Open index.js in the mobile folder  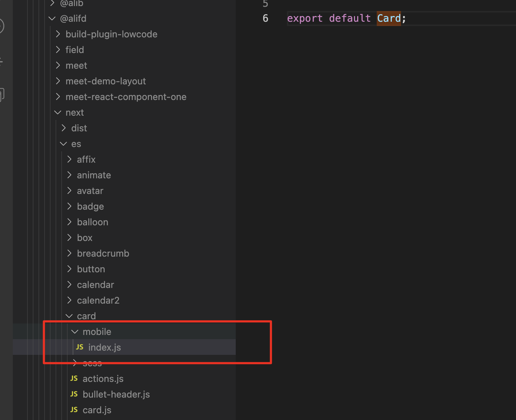(105, 347)
